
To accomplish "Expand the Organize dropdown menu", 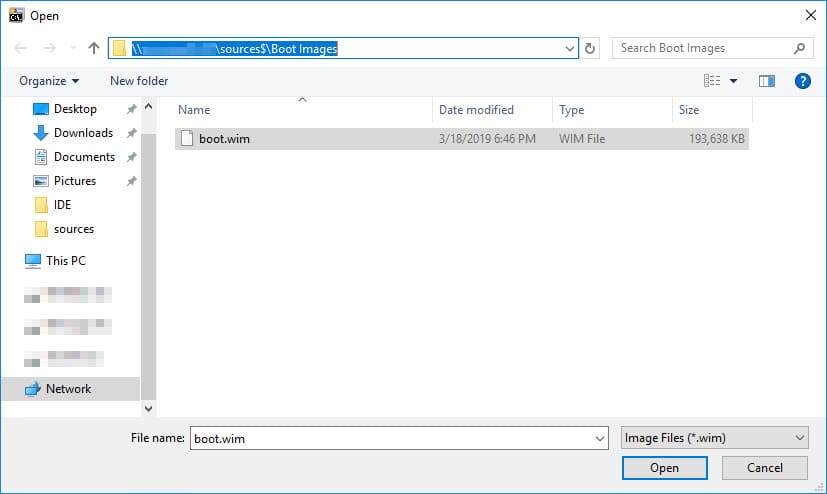I will 48,81.
